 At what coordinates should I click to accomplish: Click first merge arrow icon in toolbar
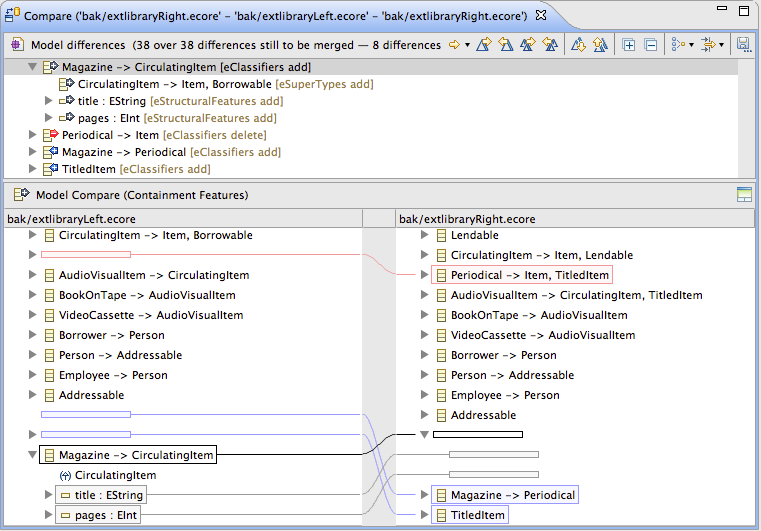coord(484,45)
